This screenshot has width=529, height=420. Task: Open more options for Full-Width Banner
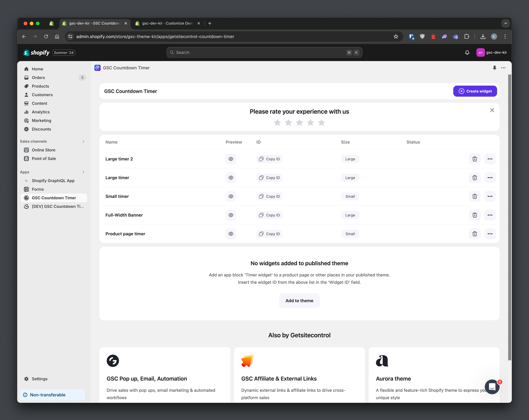click(490, 215)
